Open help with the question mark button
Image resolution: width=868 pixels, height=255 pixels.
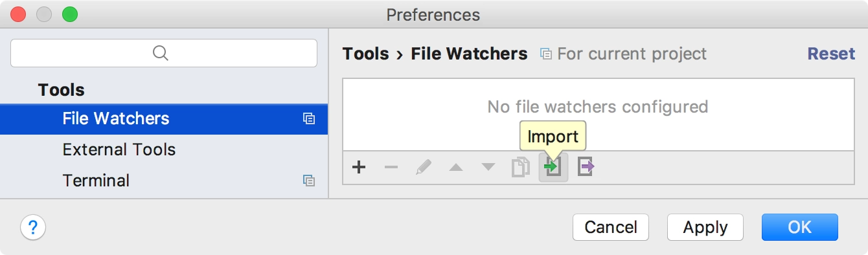[x=33, y=227]
